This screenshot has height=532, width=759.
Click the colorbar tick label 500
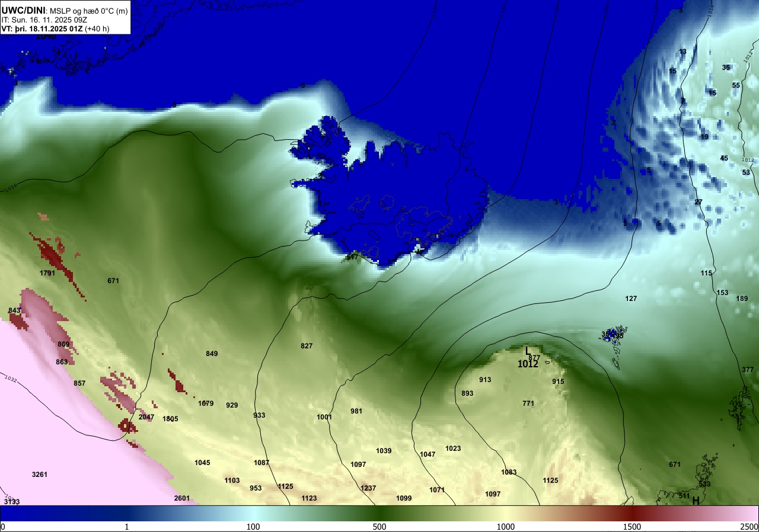[x=379, y=527]
